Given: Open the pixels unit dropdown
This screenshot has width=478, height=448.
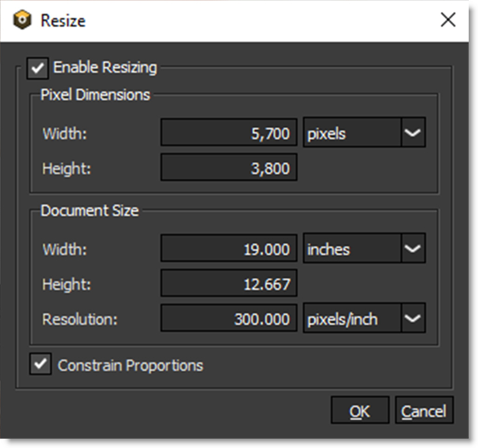Looking at the screenshot, I should [412, 133].
